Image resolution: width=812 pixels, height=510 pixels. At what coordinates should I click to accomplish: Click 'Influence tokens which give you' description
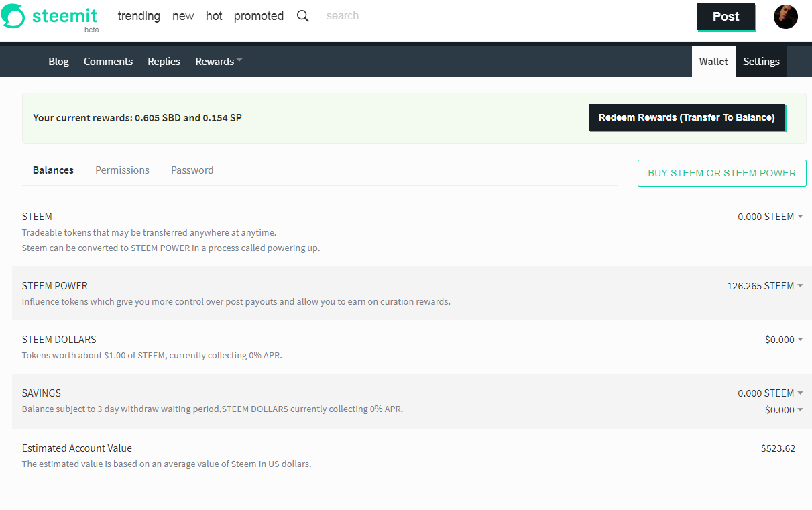coord(236,302)
